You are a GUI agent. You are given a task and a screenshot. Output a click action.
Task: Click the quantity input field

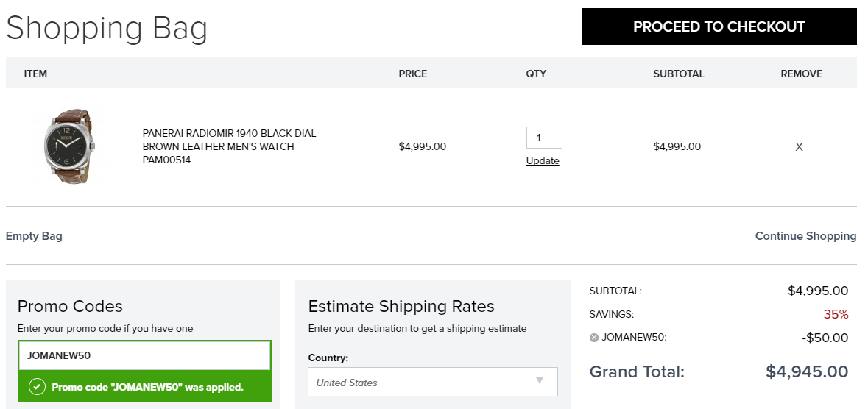click(544, 138)
